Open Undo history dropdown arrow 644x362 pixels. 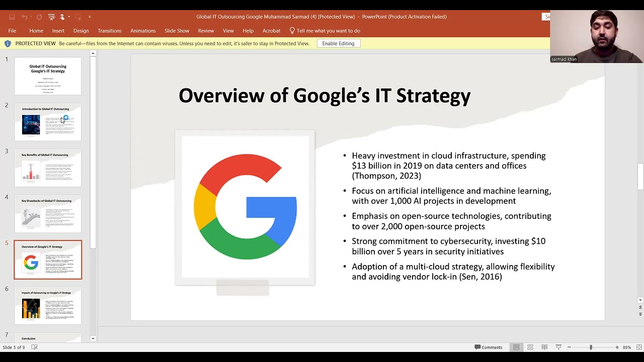[x=31, y=17]
